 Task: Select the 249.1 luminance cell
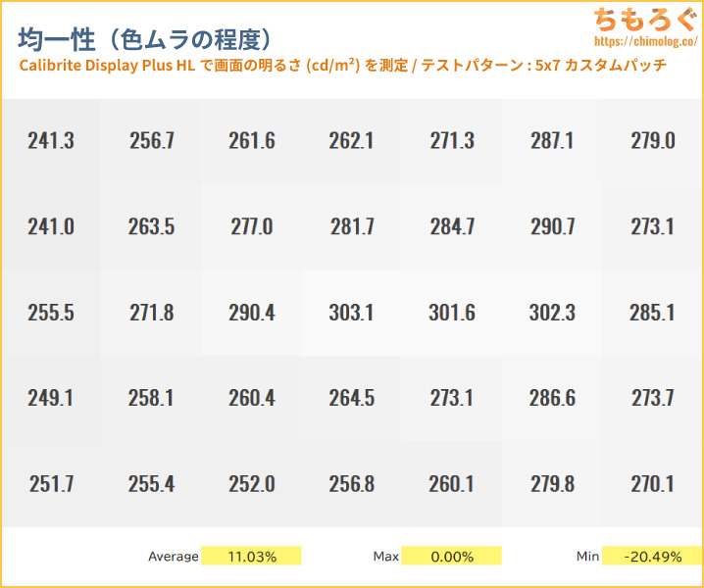pos(51,399)
